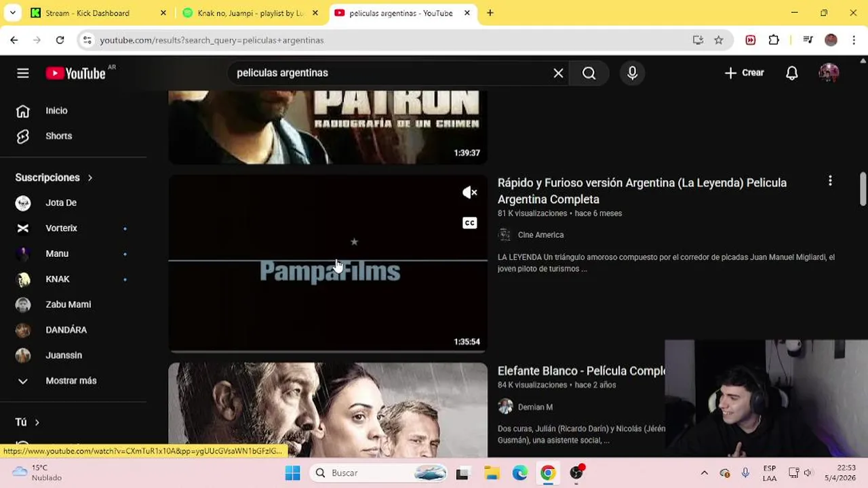Open the Elefante Blanco thumbnail
The image size is (868, 488).
coord(328,410)
